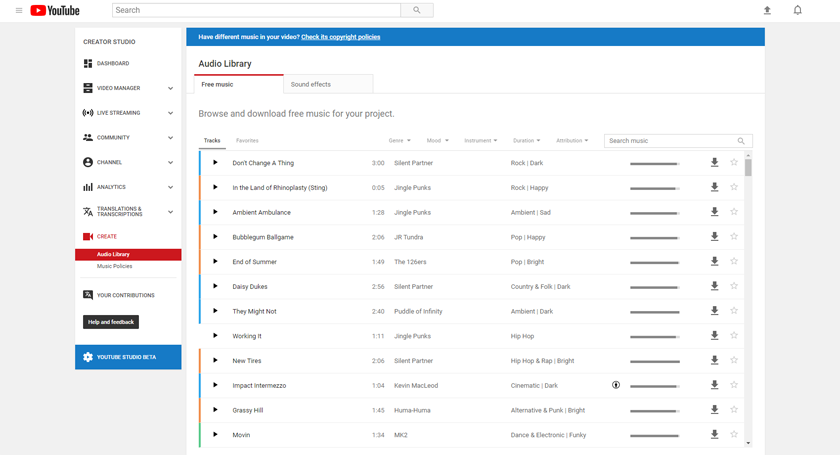This screenshot has width=840, height=455.
Task: Download the Grassy Hill track
Action: pos(714,410)
